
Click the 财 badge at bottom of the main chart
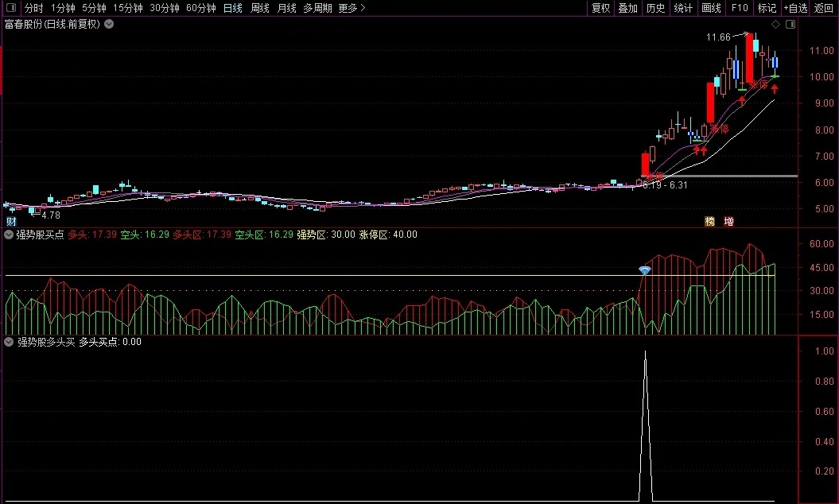(x=11, y=222)
